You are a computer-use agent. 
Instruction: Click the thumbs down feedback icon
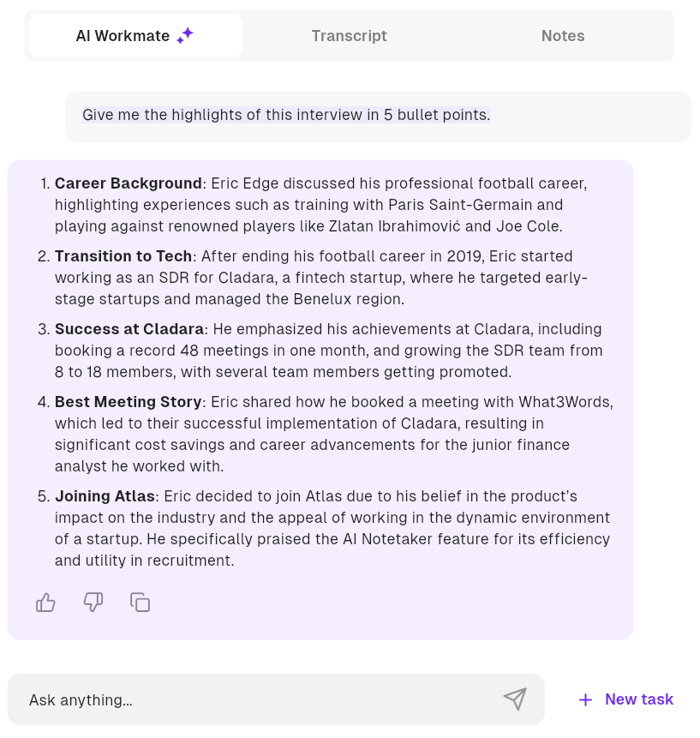(x=93, y=603)
